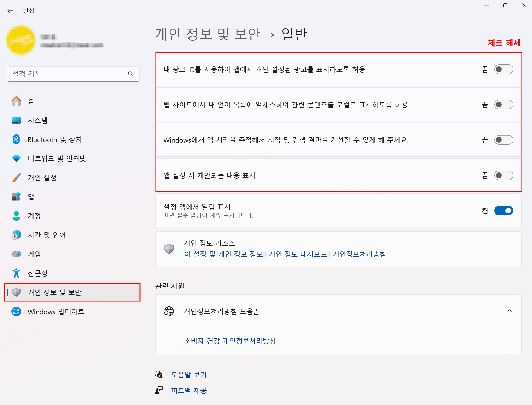The image size is (532, 405).
Task: Click the search magnifier icon
Action: click(x=130, y=74)
